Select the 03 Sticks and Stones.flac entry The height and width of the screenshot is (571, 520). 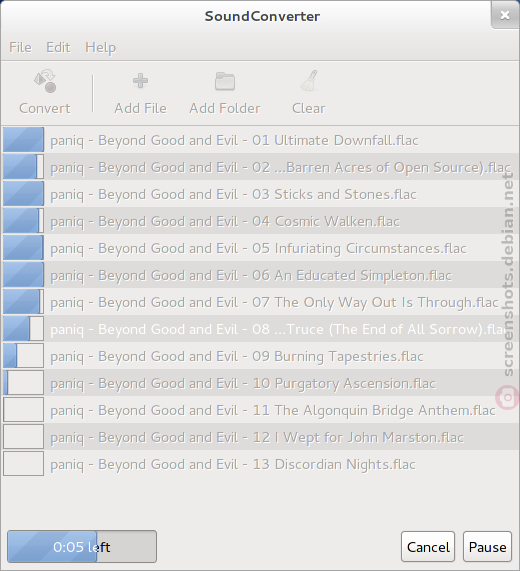tap(260, 194)
